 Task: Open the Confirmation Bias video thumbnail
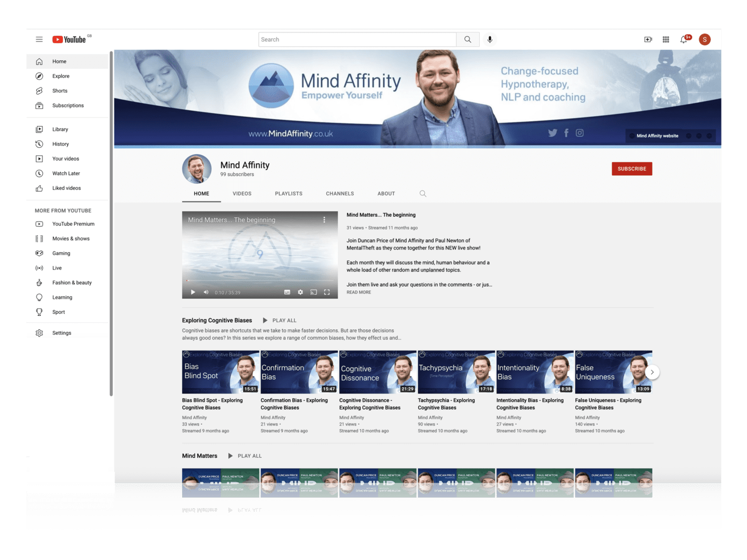[x=299, y=372]
